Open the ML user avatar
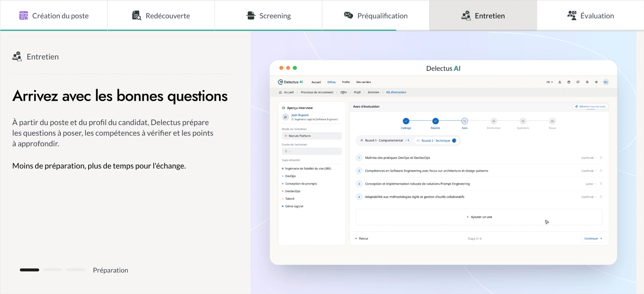This screenshot has height=294, width=644. [606, 82]
